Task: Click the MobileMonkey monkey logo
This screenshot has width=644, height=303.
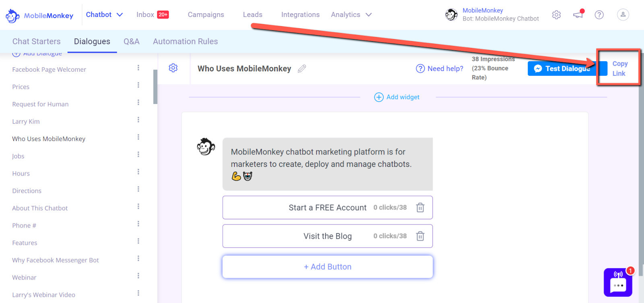Action: [x=12, y=15]
